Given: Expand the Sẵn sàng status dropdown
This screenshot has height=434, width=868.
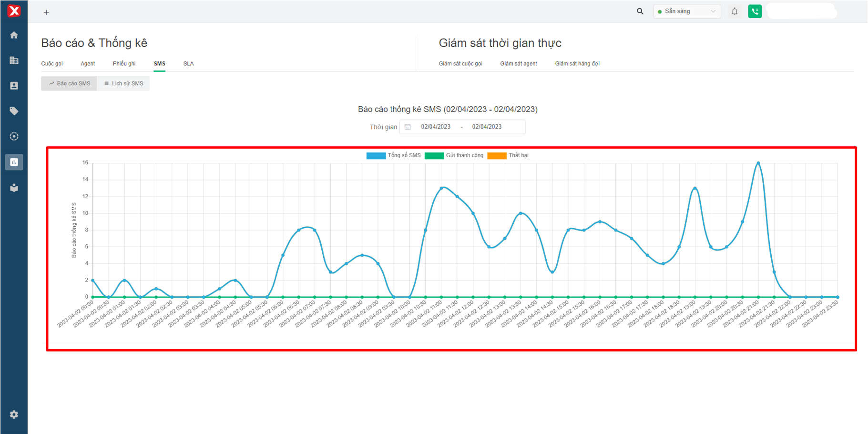Looking at the screenshot, I should click(x=686, y=11).
